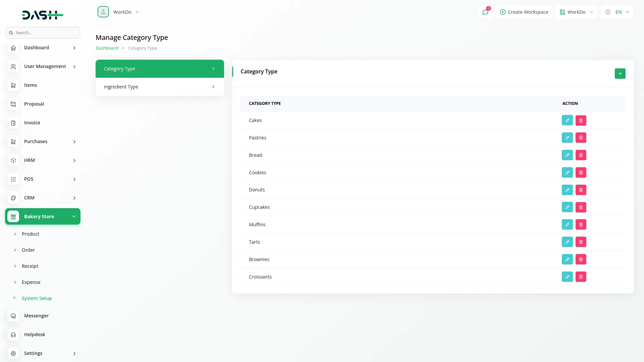
Task: Click the edit pencil icon for Cakes
Action: pos(567,120)
